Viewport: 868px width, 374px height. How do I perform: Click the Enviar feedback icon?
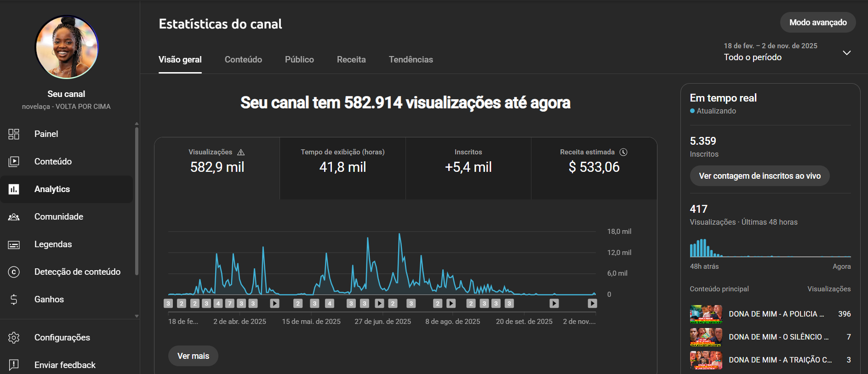click(x=14, y=365)
